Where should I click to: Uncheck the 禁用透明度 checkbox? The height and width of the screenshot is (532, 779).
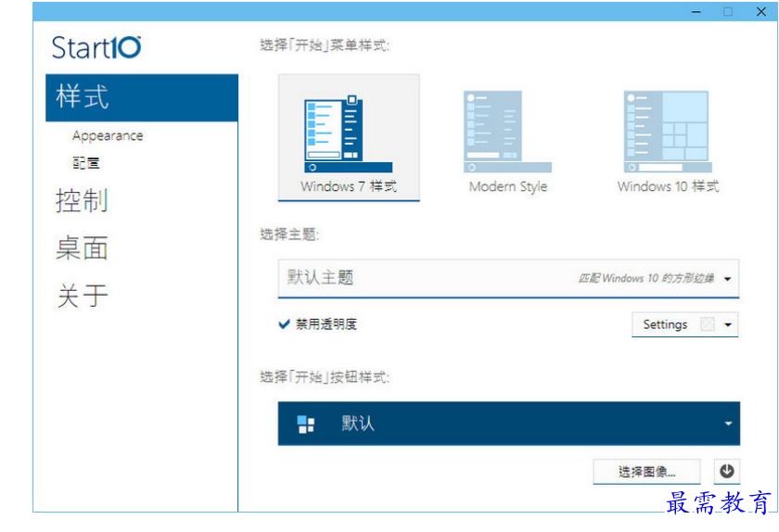[284, 324]
